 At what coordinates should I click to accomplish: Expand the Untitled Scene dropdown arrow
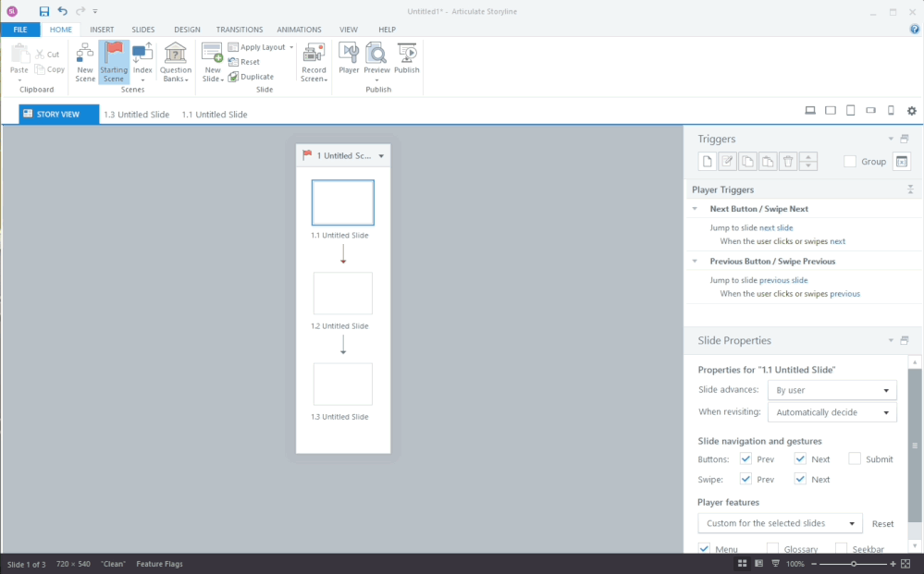[x=381, y=156]
